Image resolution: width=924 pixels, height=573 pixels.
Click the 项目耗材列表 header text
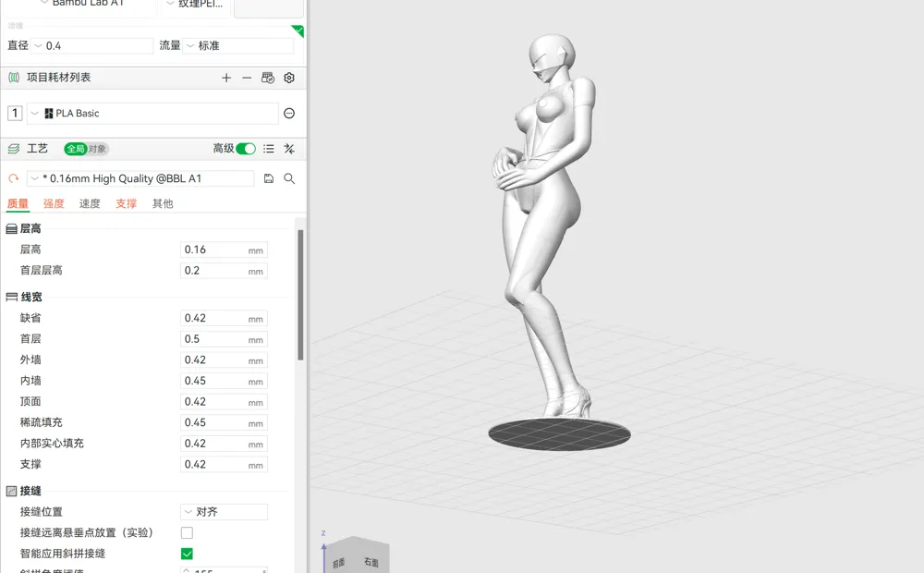pos(58,78)
